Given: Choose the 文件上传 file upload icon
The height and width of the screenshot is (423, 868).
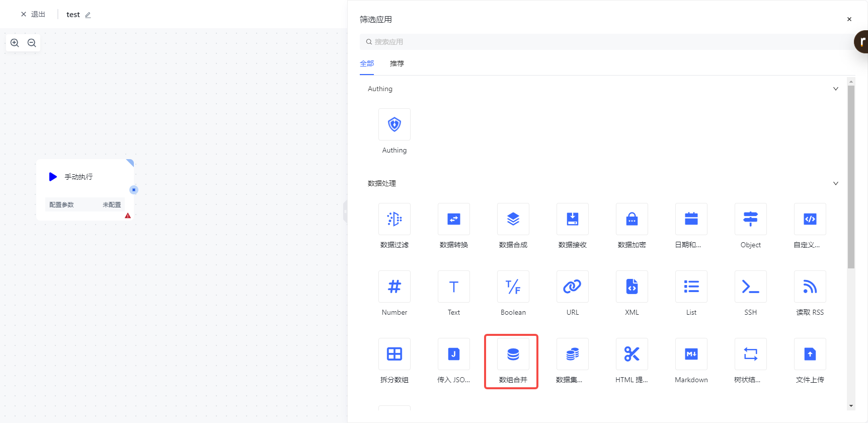Looking at the screenshot, I should pyautogui.click(x=810, y=354).
